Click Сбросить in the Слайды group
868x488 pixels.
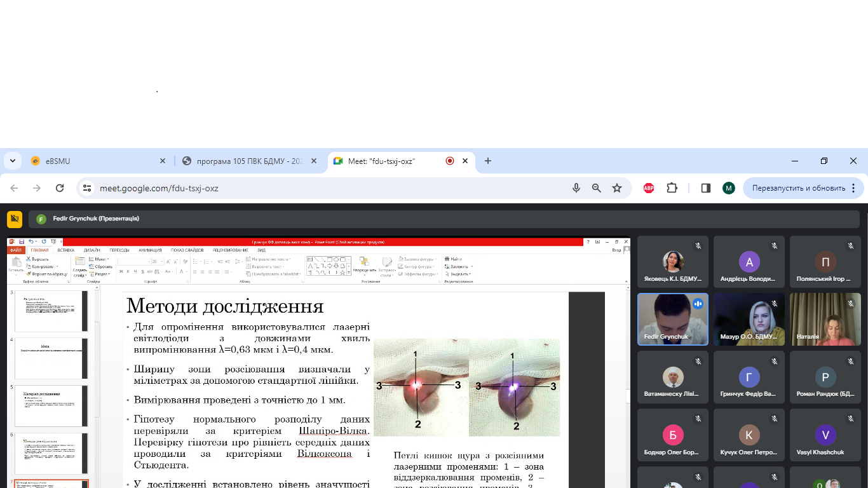click(100, 266)
